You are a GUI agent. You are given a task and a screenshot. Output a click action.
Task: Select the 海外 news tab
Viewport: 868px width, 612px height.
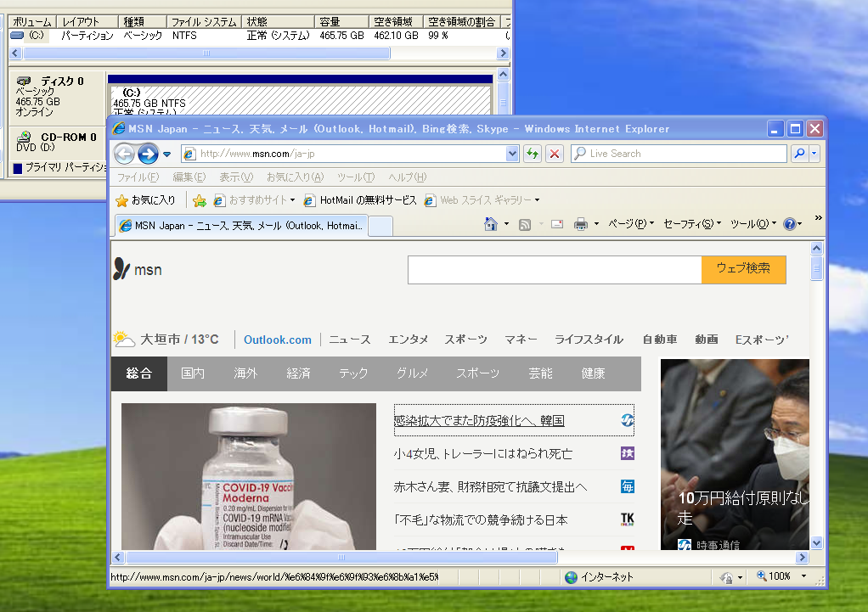tap(245, 373)
